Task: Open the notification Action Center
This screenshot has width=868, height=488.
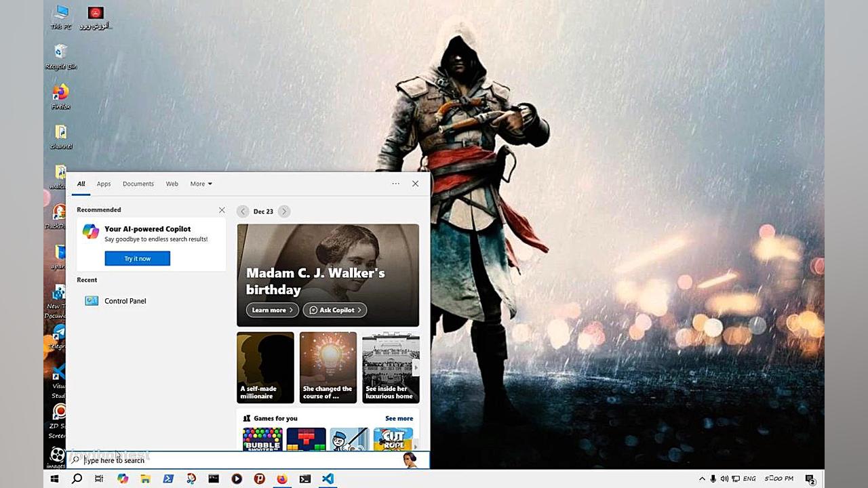Action: click(810, 479)
